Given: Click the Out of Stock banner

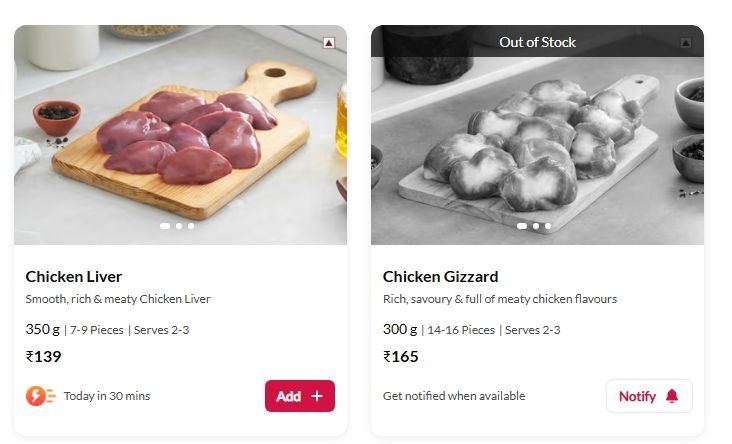Looking at the screenshot, I should (x=537, y=42).
